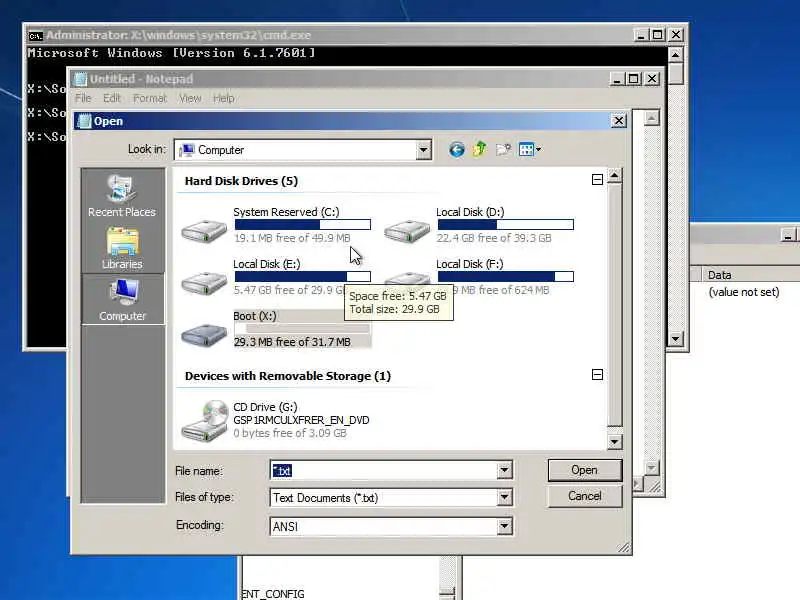The height and width of the screenshot is (600, 800).
Task: Open Notepad File menu
Action: 83,98
